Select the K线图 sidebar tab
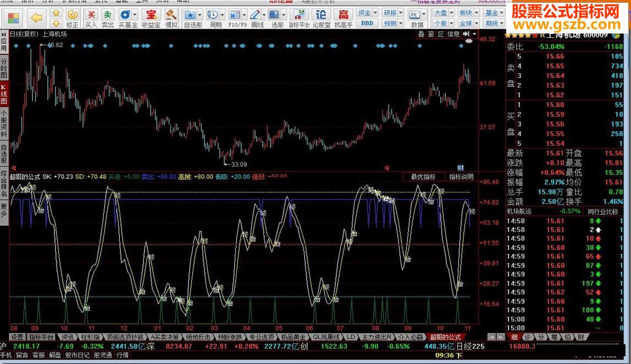This screenshot has height=364, width=631. pyautogui.click(x=4, y=94)
